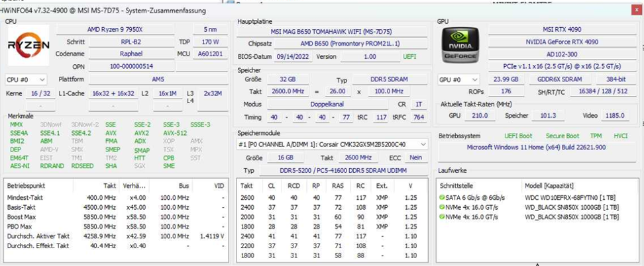The image size is (644, 266).
Task: Close the HWiNFO64 summary window
Action: pyautogui.click(x=636, y=11)
